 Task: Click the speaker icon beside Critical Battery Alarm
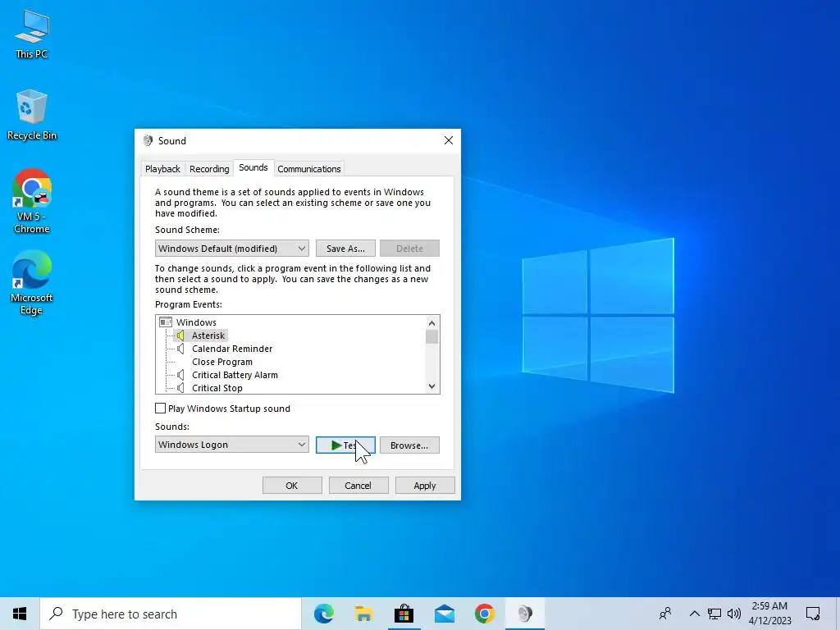tap(180, 375)
